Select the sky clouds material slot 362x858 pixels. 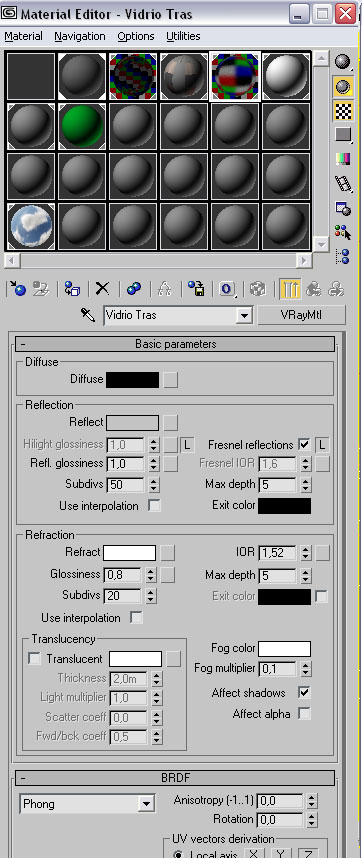31,226
